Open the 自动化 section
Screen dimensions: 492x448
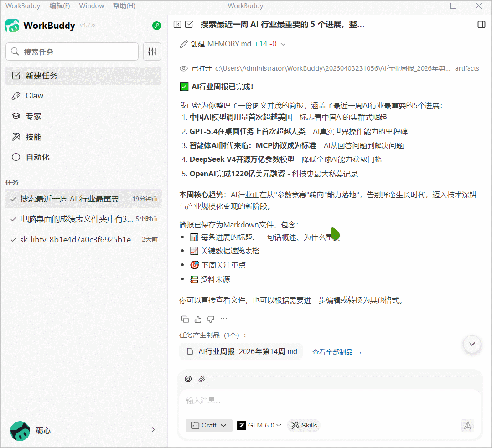[83, 157]
